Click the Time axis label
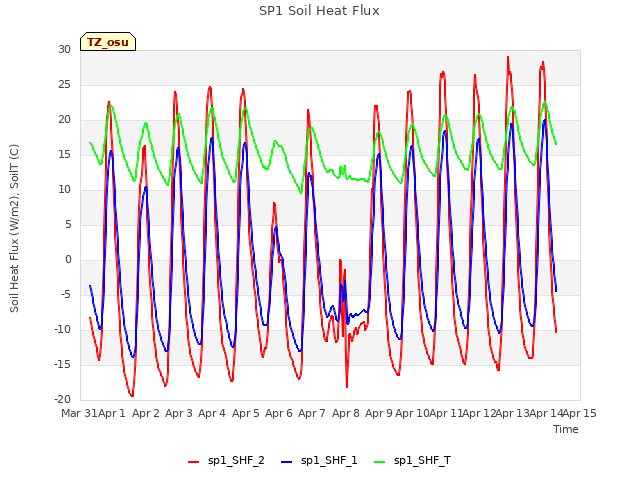This screenshot has width=640, height=480. point(566,429)
